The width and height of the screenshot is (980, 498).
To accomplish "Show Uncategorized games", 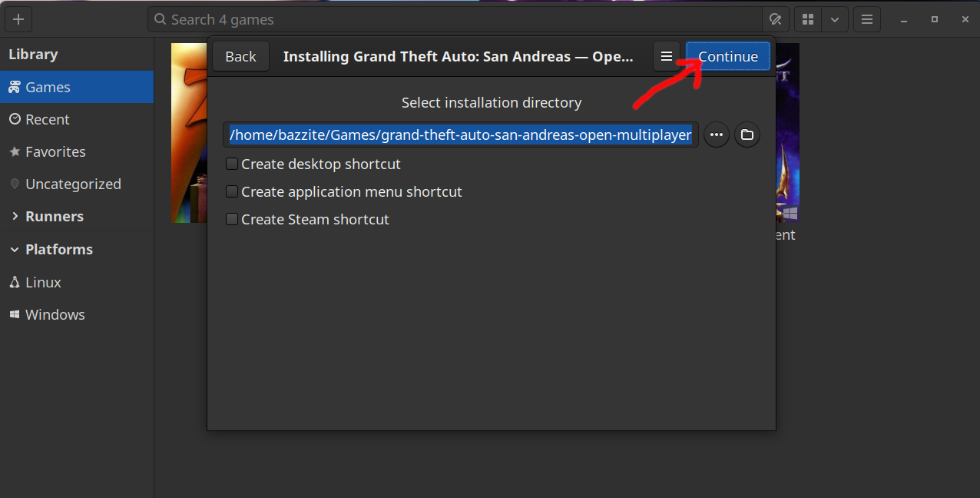I will (77, 184).
